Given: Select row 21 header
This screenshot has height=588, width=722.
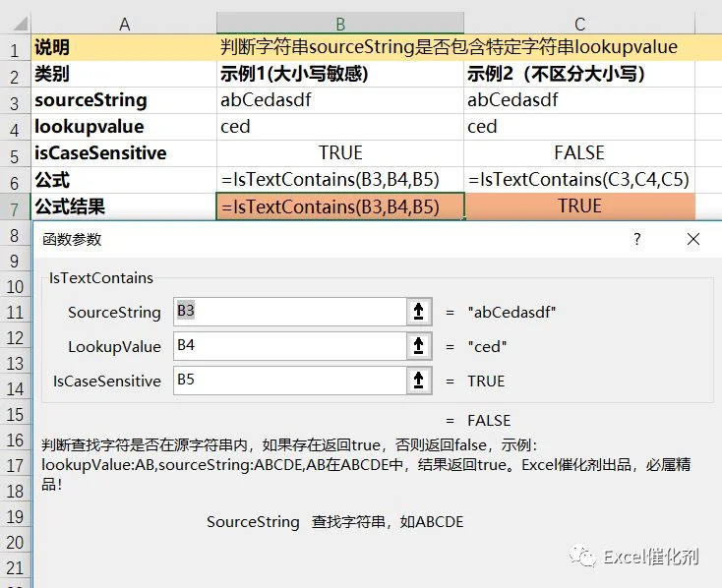Looking at the screenshot, I should pos(15,567).
